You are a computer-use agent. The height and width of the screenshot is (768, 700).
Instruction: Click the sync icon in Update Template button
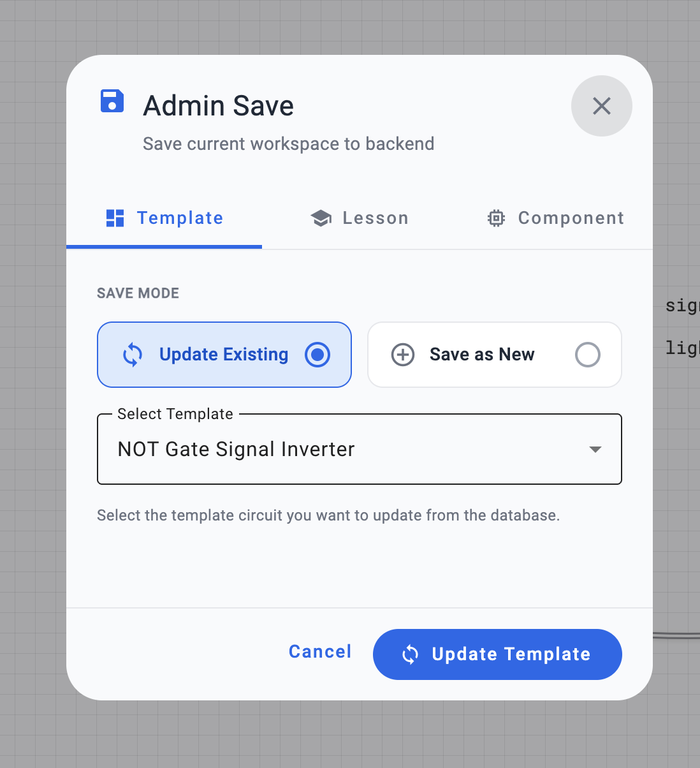410,654
